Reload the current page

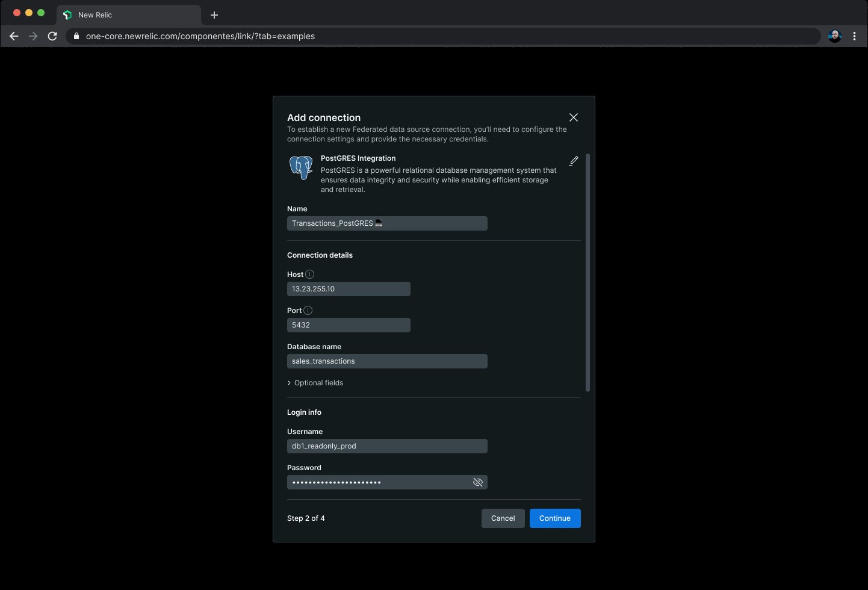pos(52,36)
